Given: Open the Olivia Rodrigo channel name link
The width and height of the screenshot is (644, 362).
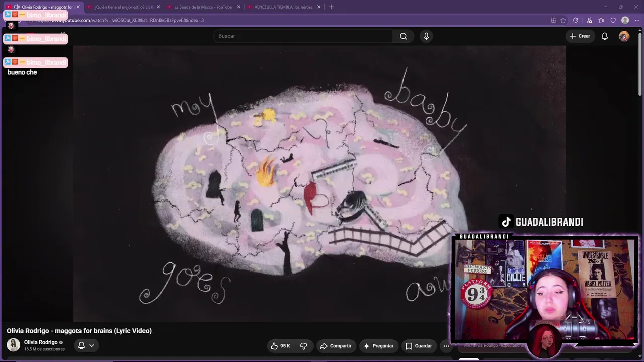Looking at the screenshot, I should click(41, 342).
